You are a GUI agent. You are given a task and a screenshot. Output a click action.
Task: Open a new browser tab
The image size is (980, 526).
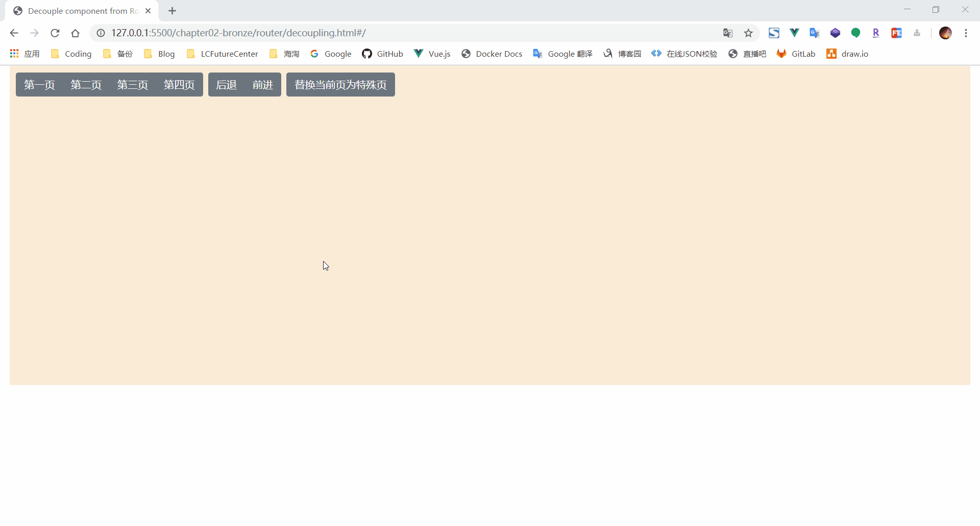pos(173,11)
